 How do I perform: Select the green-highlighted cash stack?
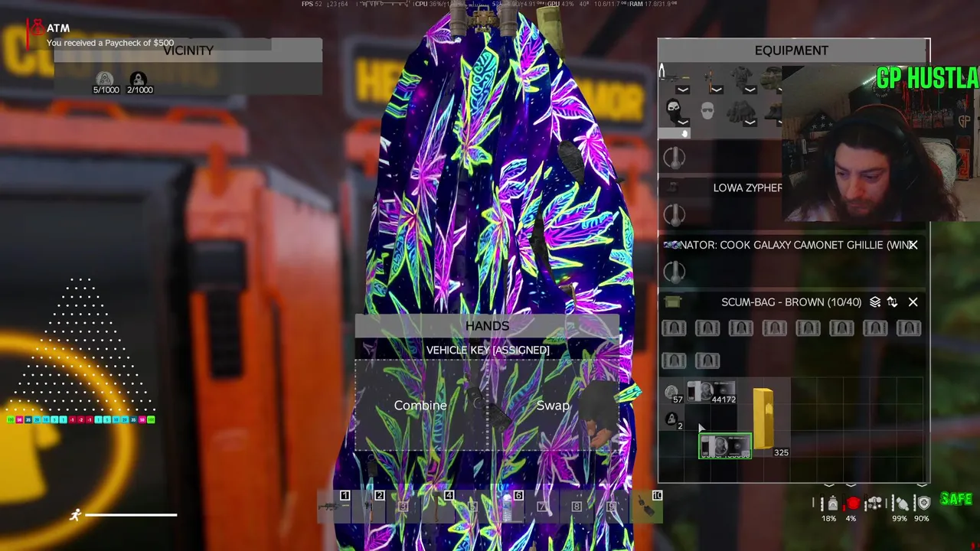tap(725, 446)
